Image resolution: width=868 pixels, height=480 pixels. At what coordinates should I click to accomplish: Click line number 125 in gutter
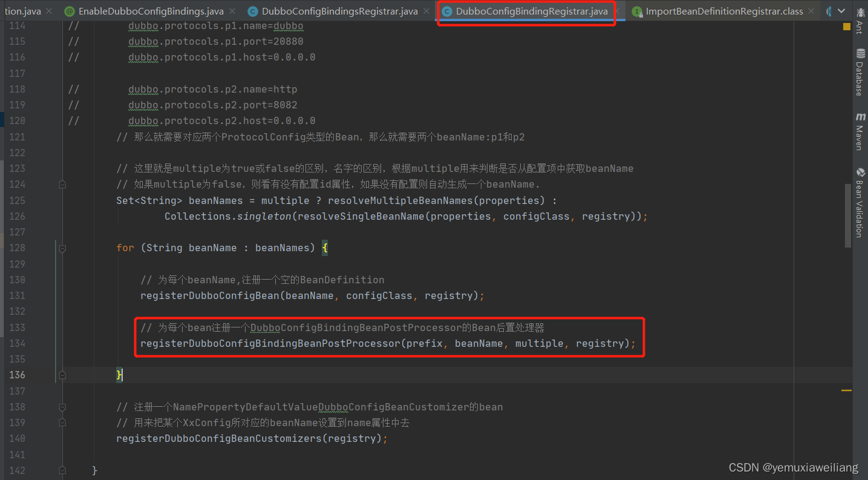[17, 200]
